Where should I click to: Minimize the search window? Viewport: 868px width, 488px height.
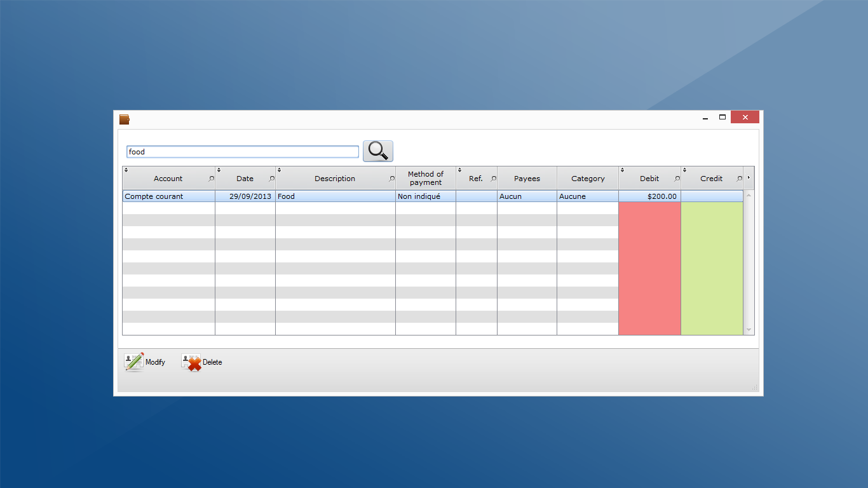tap(705, 118)
